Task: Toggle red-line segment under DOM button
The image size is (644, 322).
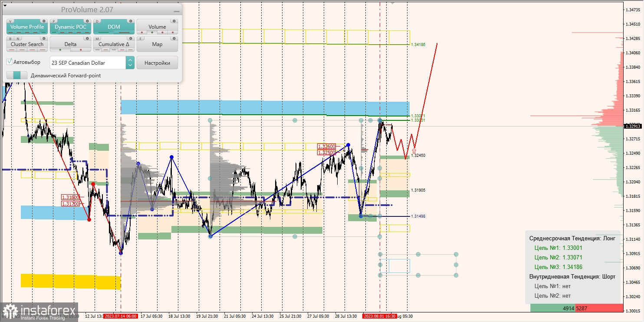Action: click(124, 33)
